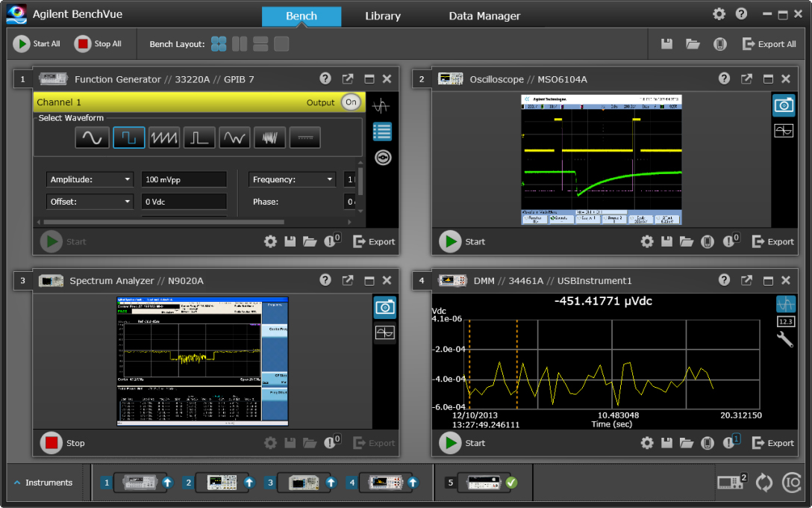Open instrument count icon with badge 2
812x508 pixels.
click(732, 482)
